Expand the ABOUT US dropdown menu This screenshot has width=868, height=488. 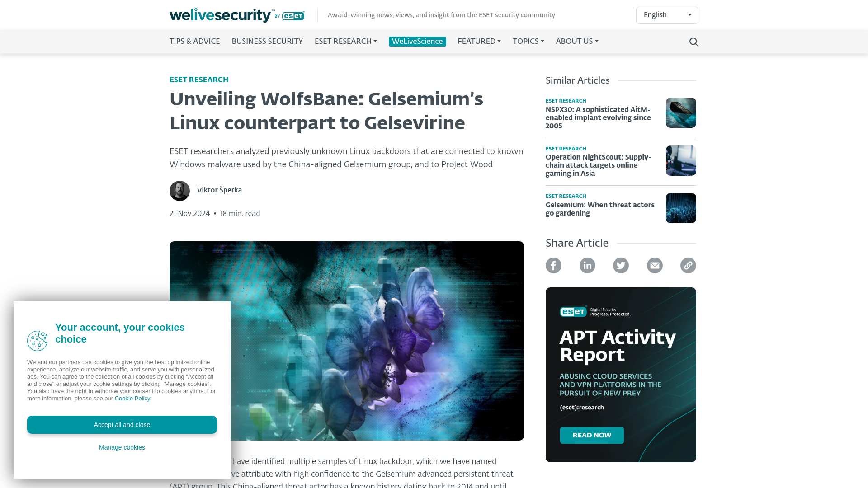tap(576, 42)
